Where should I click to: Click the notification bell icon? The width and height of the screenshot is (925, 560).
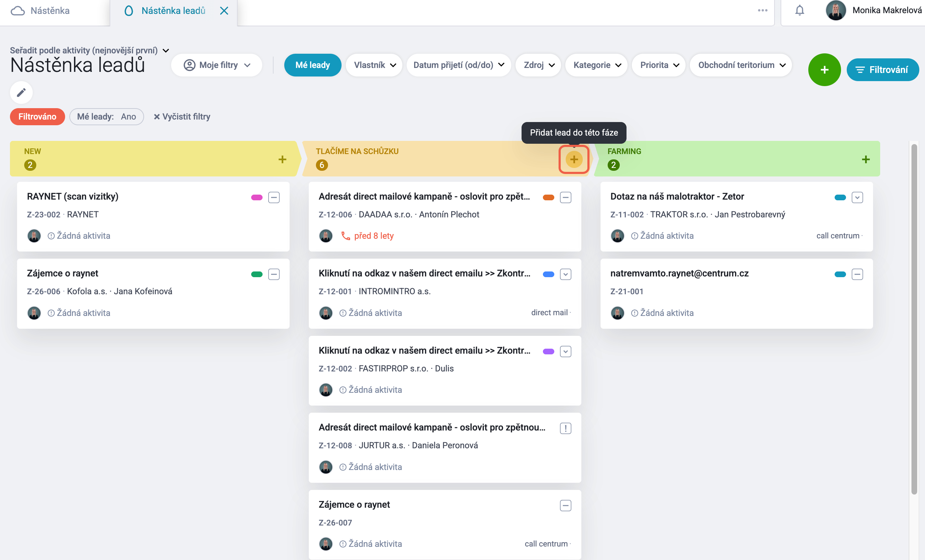[800, 11]
